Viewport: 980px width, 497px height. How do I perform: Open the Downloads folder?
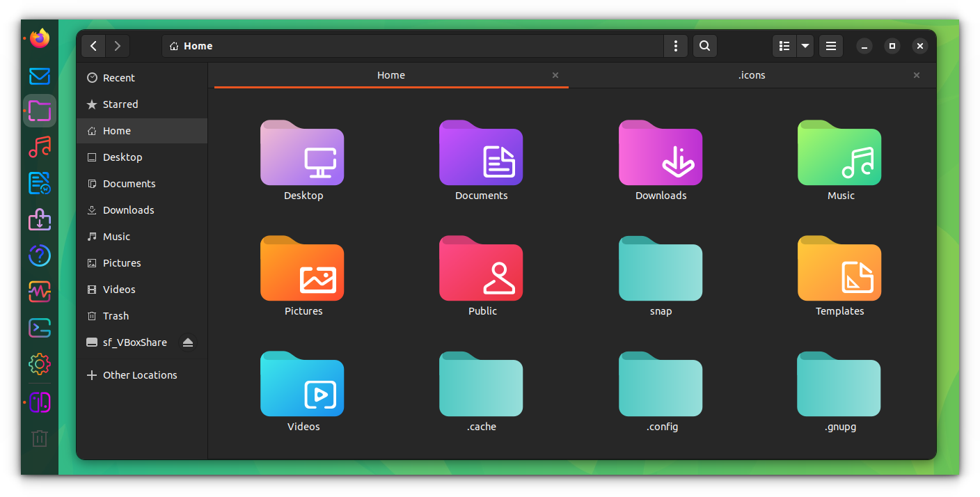660,161
